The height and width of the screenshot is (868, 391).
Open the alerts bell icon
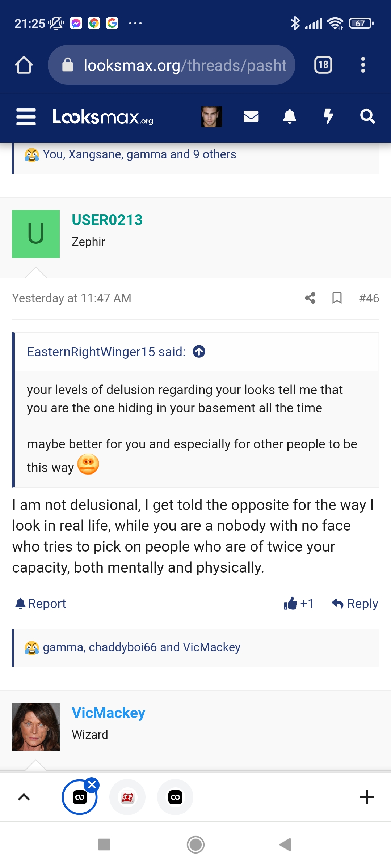(x=290, y=116)
